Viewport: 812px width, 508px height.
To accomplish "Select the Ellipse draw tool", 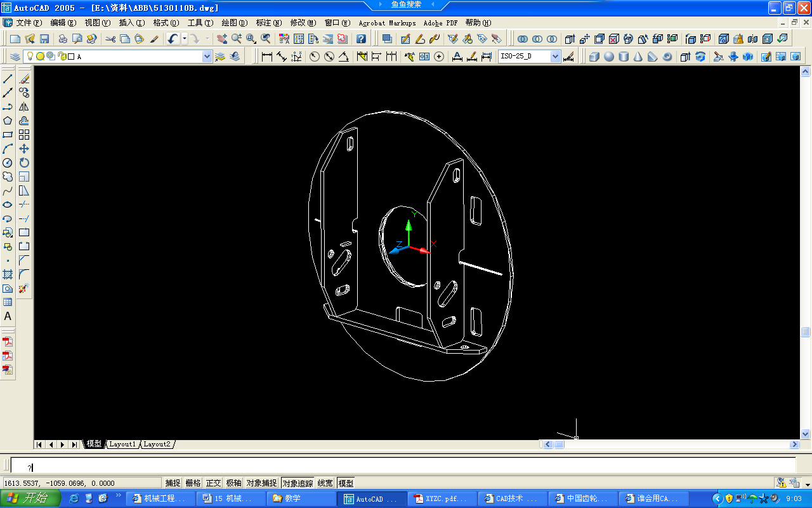I will [8, 204].
